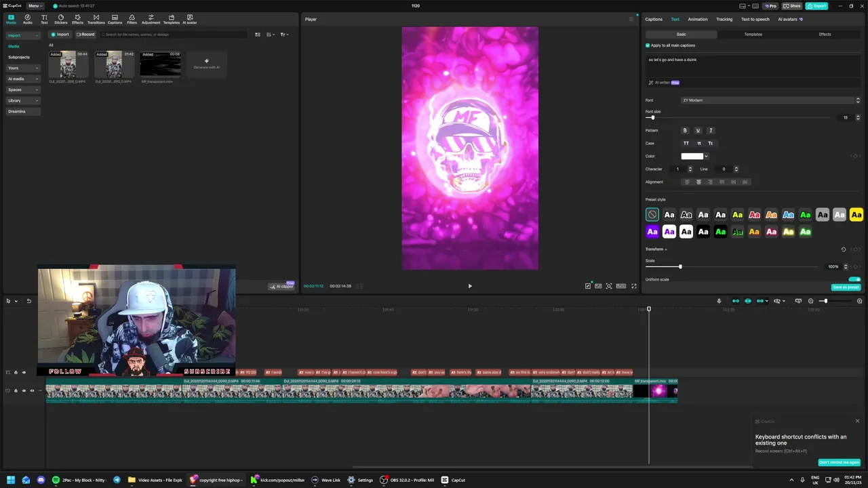
Task: Open the text Color dropdown arrow
Action: coord(706,157)
